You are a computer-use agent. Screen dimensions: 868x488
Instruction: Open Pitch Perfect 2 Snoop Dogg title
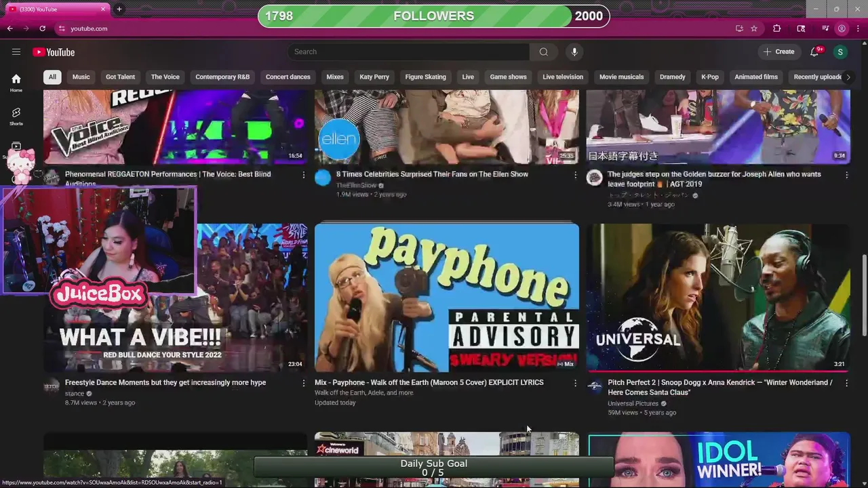tap(720, 387)
